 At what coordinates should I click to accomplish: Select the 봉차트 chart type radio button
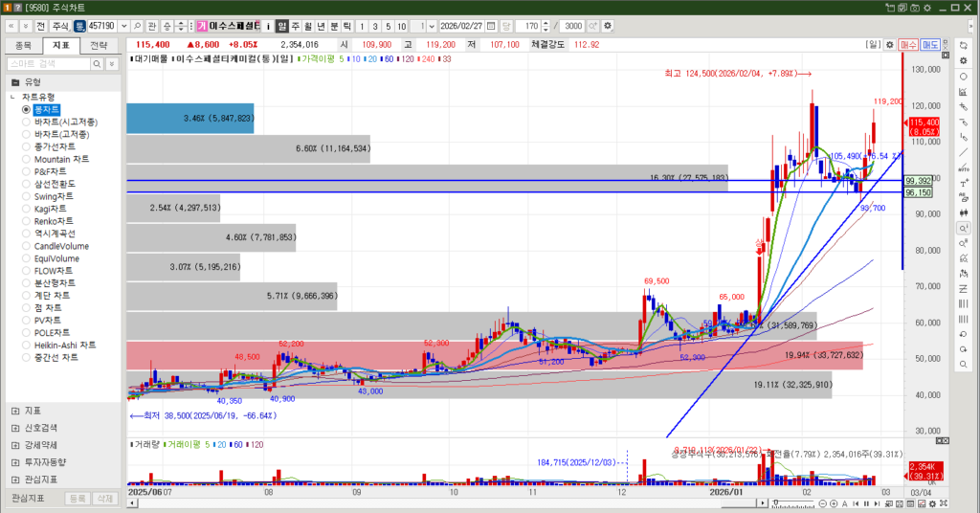[x=27, y=109]
